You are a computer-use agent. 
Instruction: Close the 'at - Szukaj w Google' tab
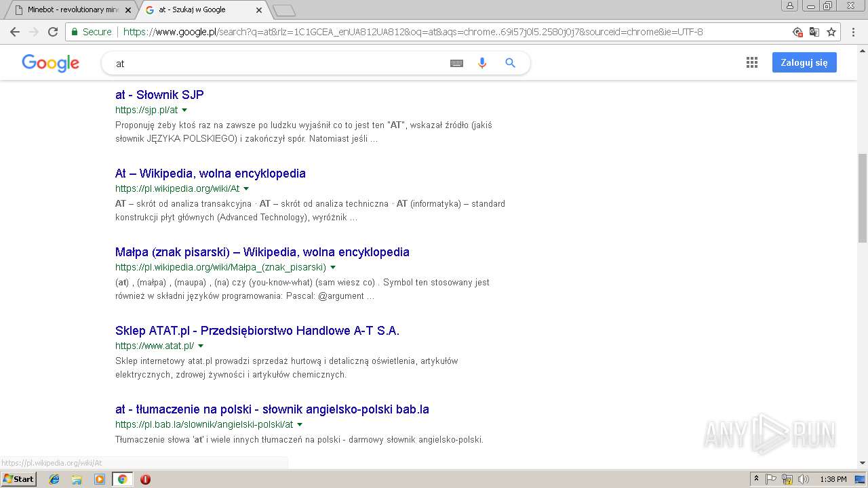(259, 10)
